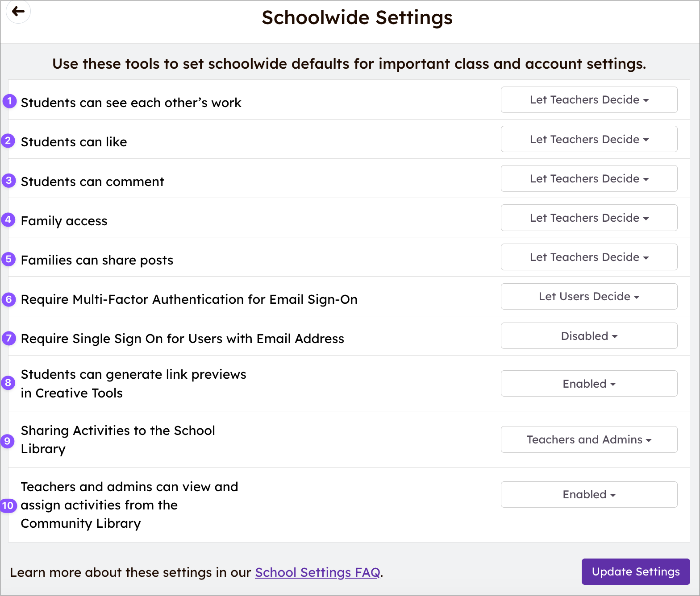Expand the Disabled dropdown for Single Sign On

(588, 335)
